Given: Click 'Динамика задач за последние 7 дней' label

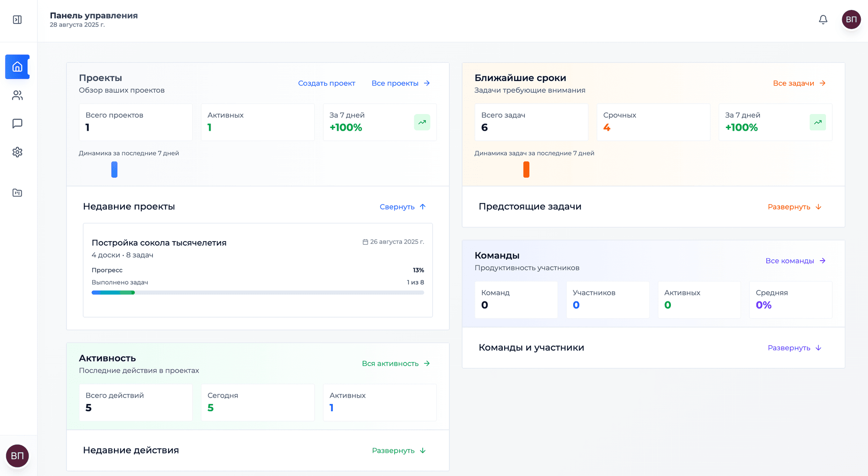Looking at the screenshot, I should [534, 153].
